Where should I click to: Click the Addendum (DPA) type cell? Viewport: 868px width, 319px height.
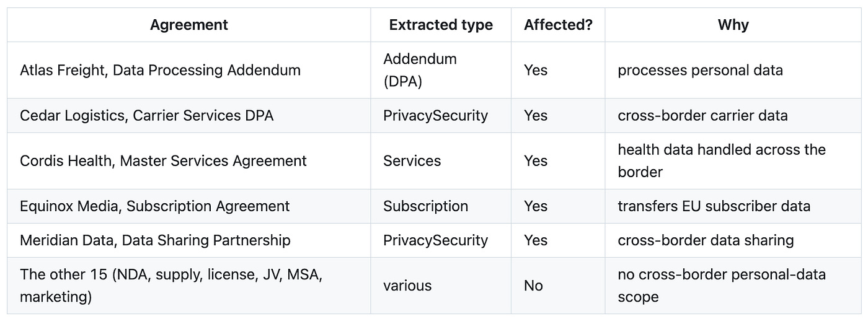tap(441, 70)
